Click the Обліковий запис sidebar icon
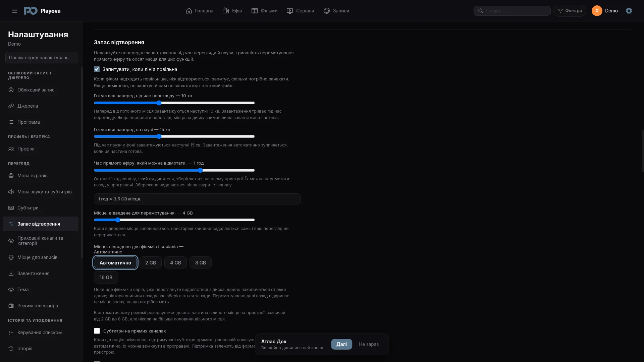Image resolution: width=644 pixels, height=362 pixels. [11, 90]
